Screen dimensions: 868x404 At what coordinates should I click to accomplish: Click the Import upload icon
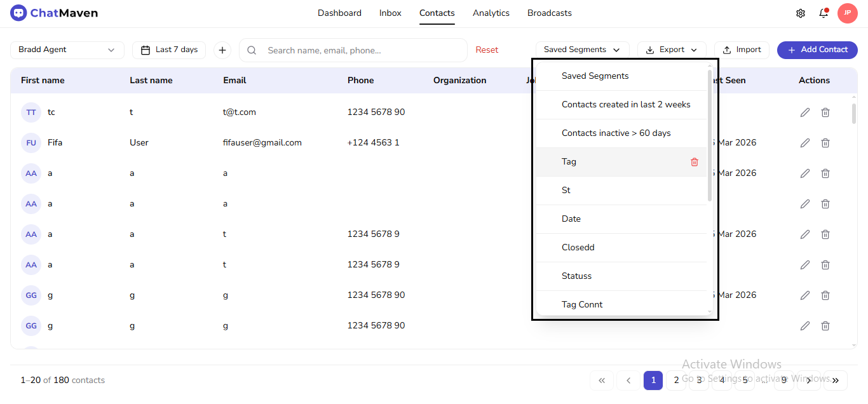(x=726, y=50)
